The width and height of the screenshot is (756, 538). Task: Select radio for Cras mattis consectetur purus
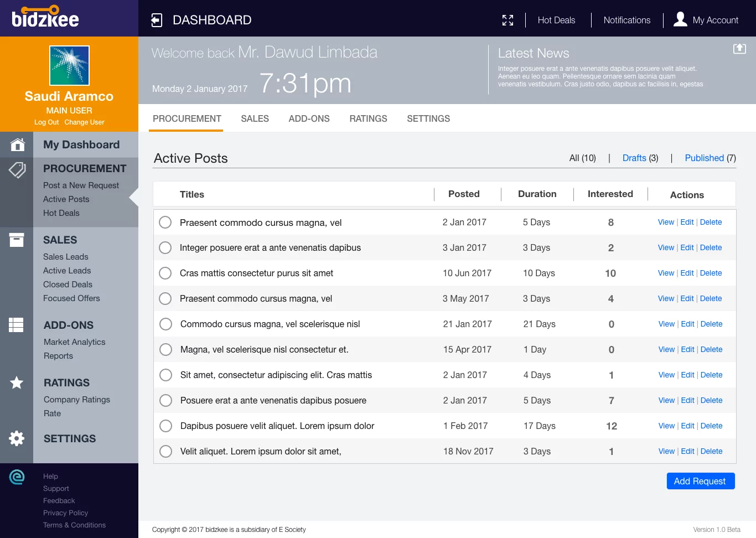[x=165, y=273]
